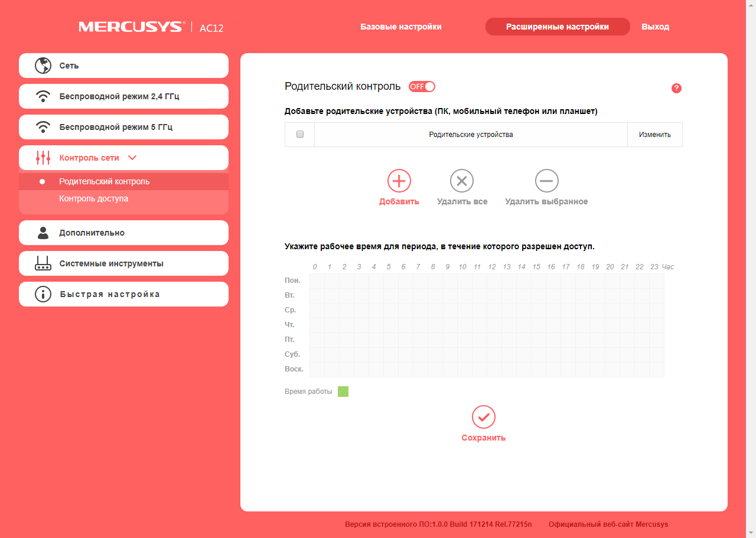
Task: Switch to Базовые настройки tab
Action: coord(401,27)
